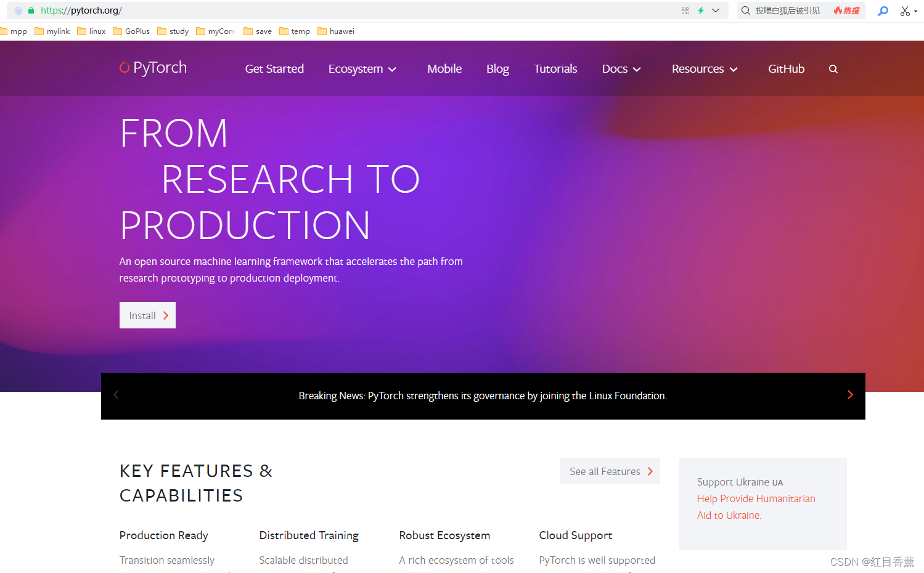The image size is (924, 573).
Task: Click the news banner left arrow
Action: (116, 394)
